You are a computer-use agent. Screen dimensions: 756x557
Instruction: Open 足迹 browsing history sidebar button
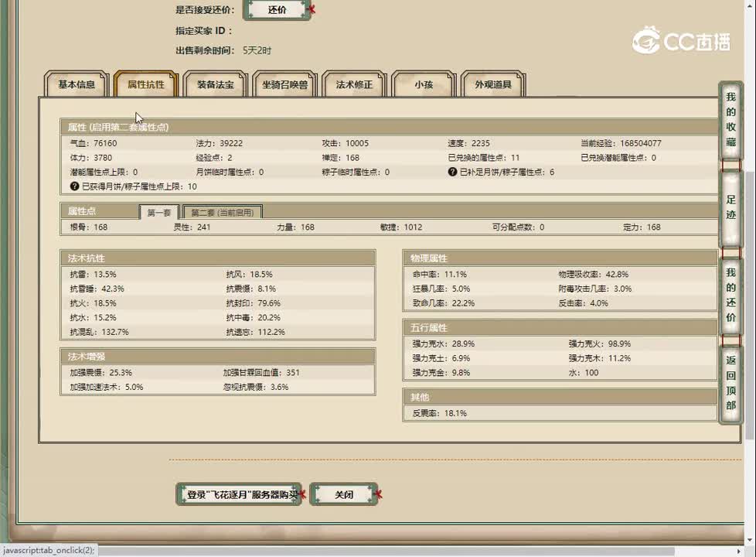(x=730, y=207)
